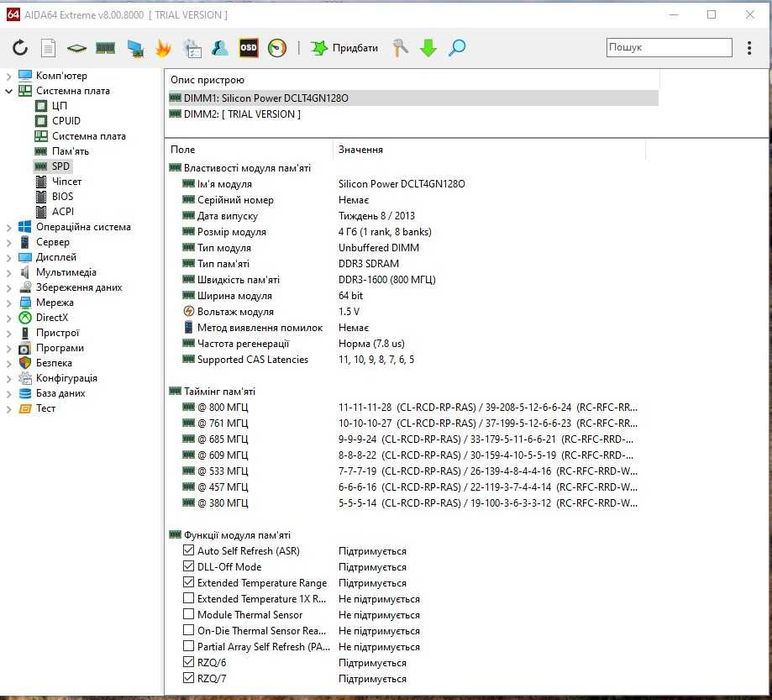Open the SensorPanel gauge icon
This screenshot has width=772, height=700.
[x=277, y=48]
